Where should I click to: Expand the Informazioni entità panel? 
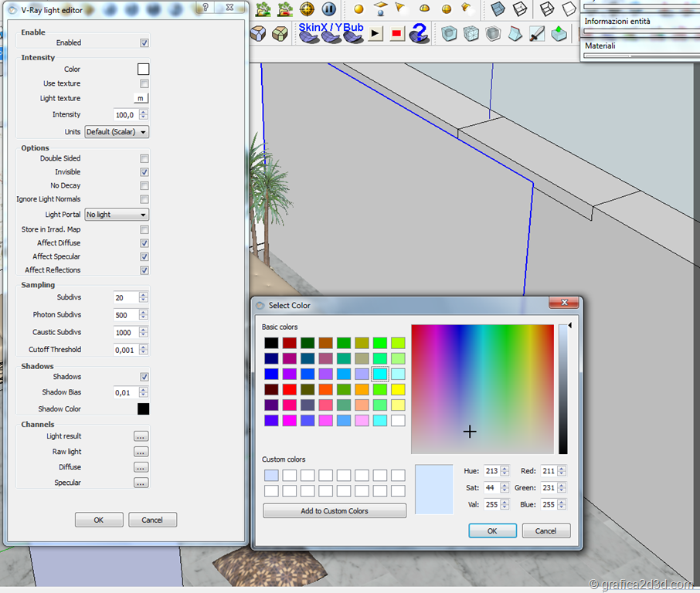pyautogui.click(x=617, y=21)
